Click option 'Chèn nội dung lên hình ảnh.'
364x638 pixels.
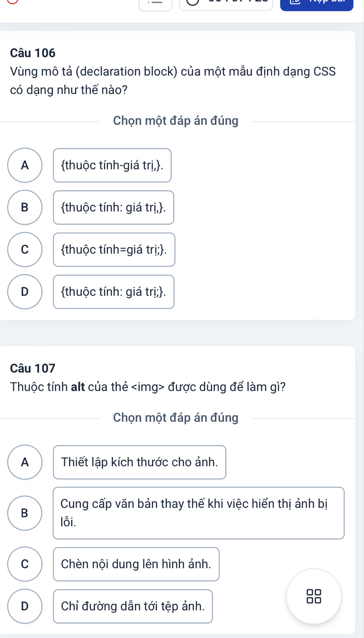[136, 565]
